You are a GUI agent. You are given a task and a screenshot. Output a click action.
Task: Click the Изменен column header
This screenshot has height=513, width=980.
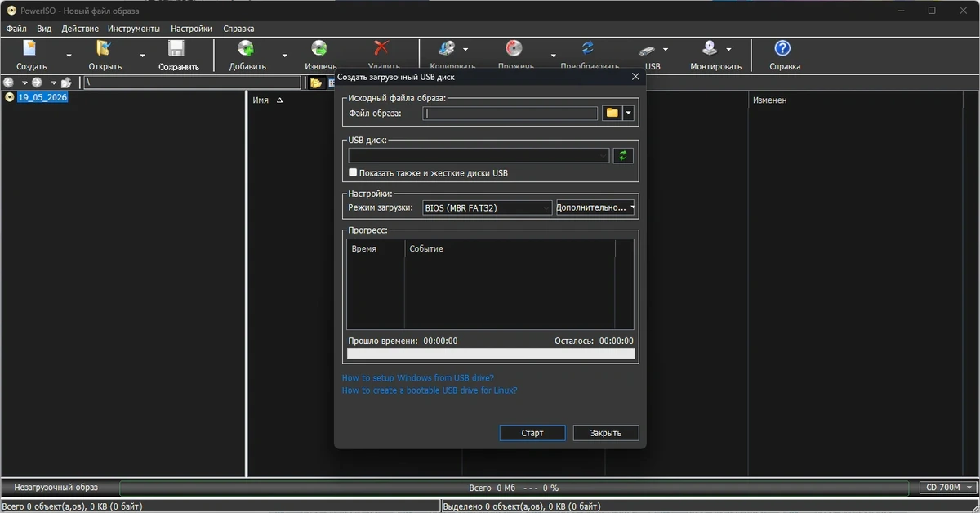click(x=769, y=100)
